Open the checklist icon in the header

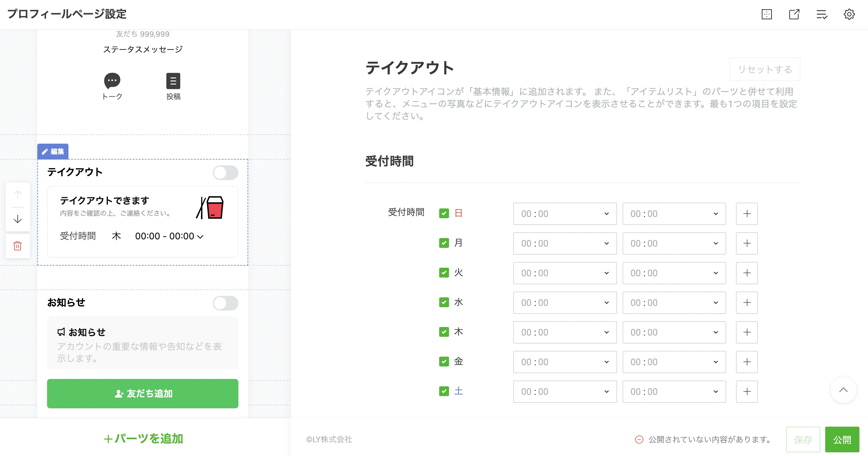coord(822,14)
